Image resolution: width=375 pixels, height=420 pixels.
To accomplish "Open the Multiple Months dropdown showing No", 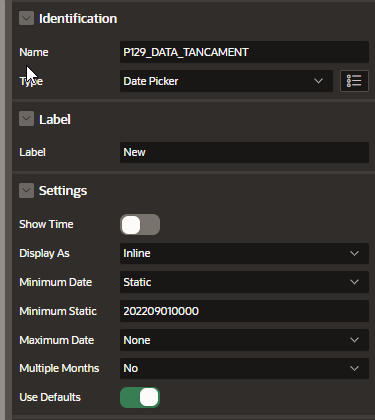I will pos(244,368).
